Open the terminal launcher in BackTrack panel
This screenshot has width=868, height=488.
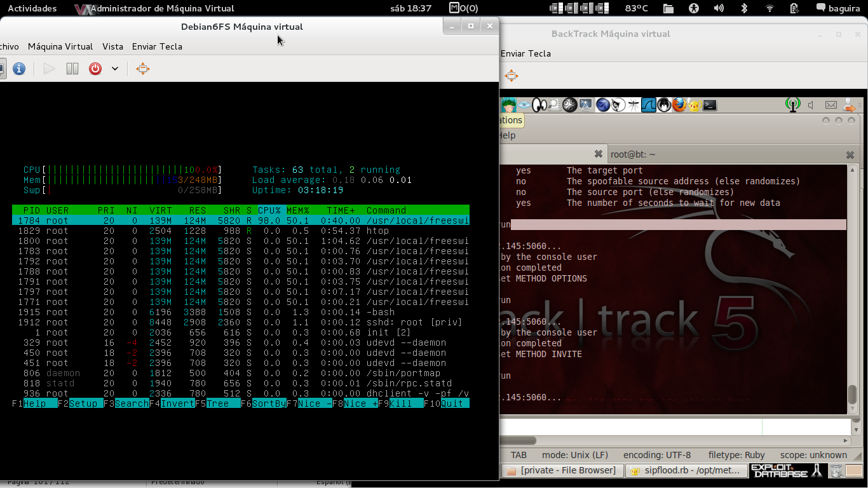(710, 105)
